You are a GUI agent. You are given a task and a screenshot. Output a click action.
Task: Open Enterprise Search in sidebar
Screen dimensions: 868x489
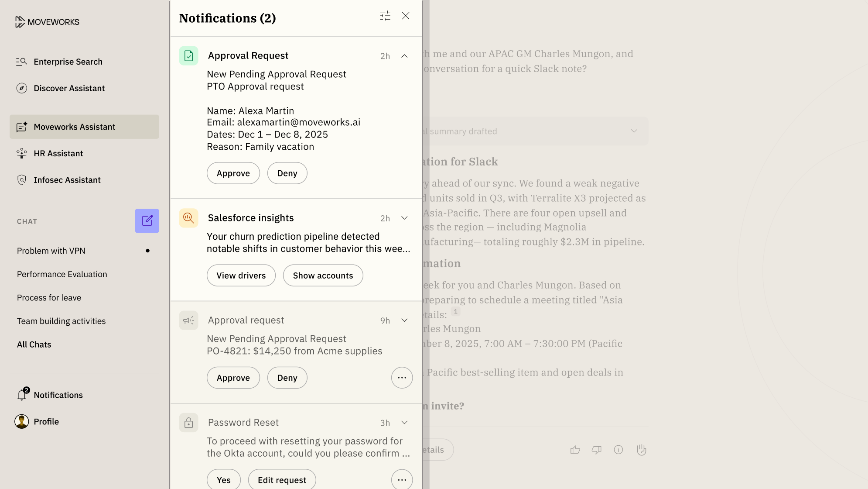pos(68,62)
